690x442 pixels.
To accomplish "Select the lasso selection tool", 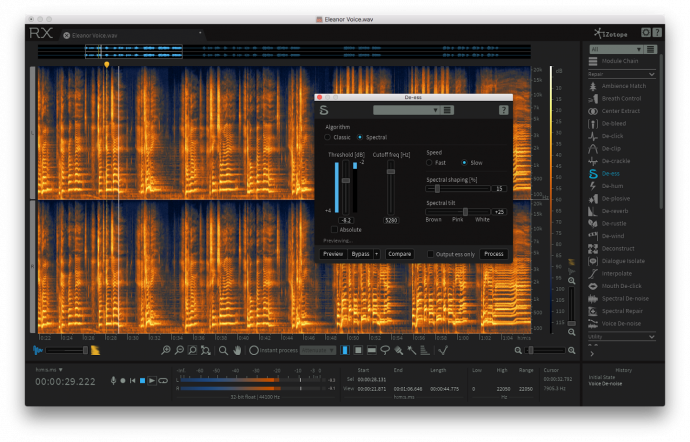I will (x=385, y=350).
